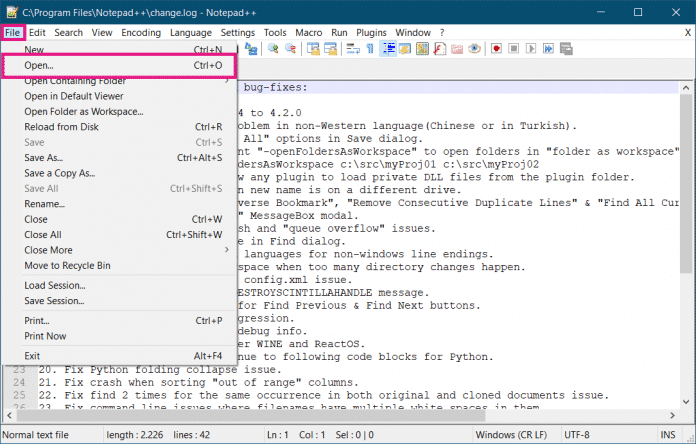Toggle Word Wrap in the toolbar

[351, 48]
